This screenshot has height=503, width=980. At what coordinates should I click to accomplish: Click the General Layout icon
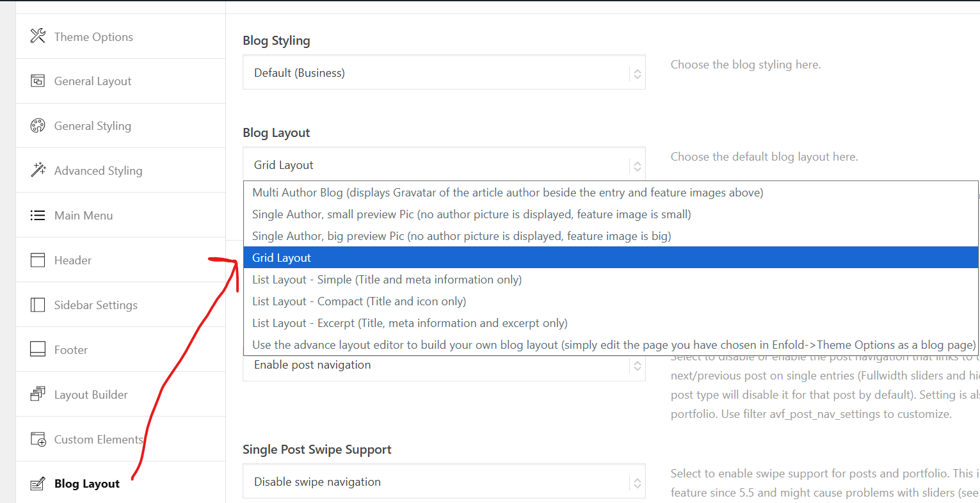click(38, 81)
